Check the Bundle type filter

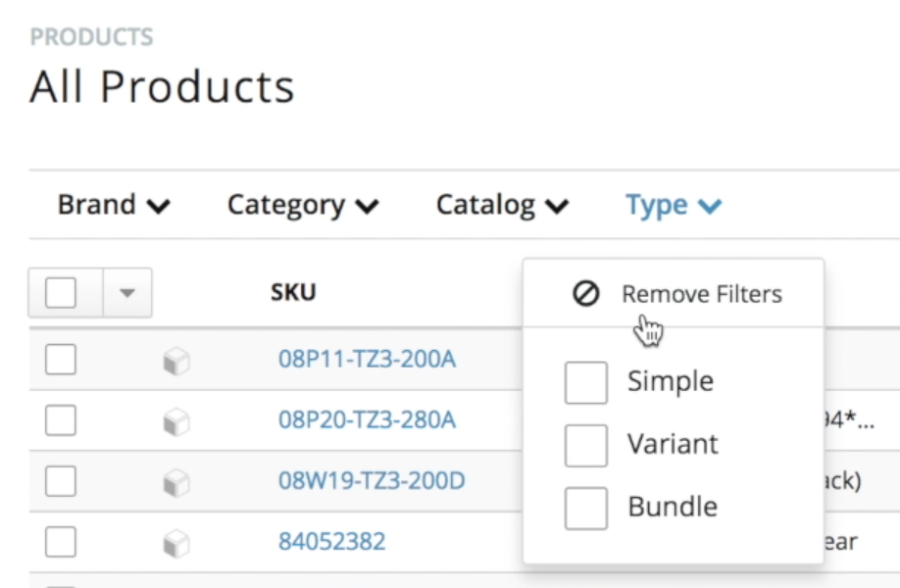click(585, 509)
